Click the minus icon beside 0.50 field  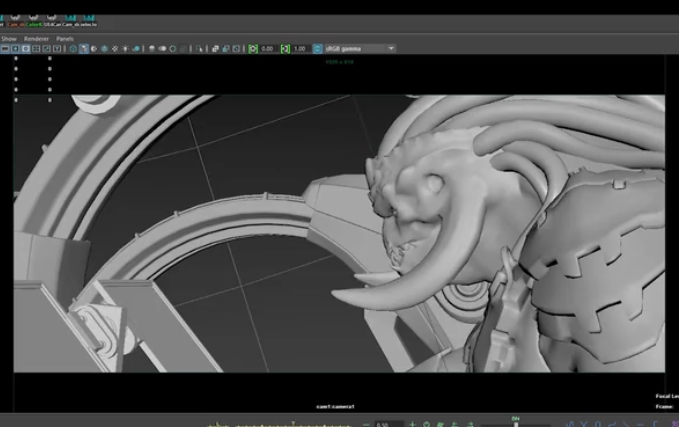tap(366, 424)
